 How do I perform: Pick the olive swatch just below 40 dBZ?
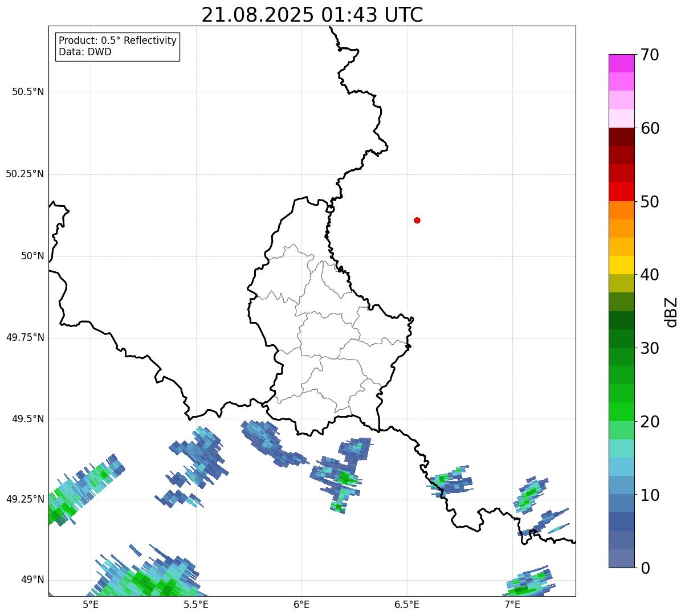pyautogui.click(x=621, y=283)
